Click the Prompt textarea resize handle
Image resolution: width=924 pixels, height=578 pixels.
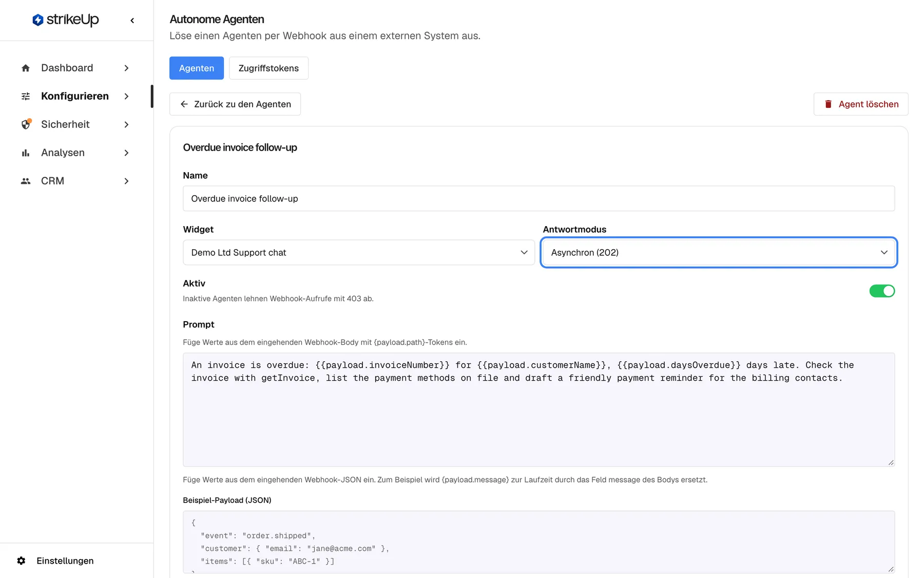[891, 463]
